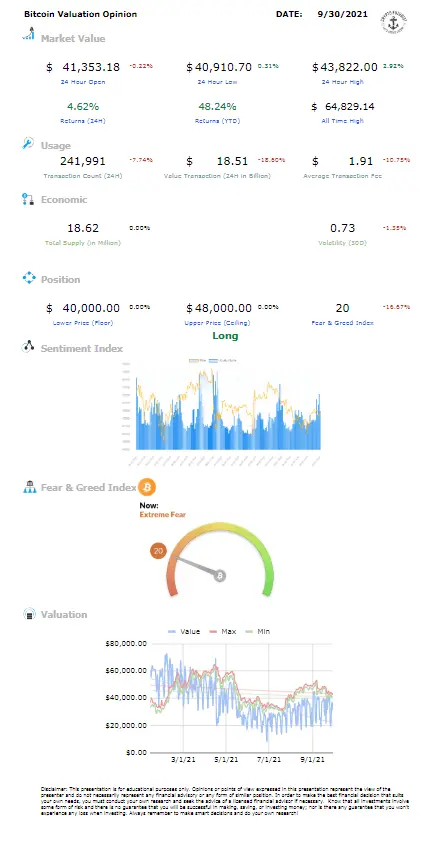
Task: Click the Transaction Count (24H) label
Action: pyautogui.click(x=83, y=176)
